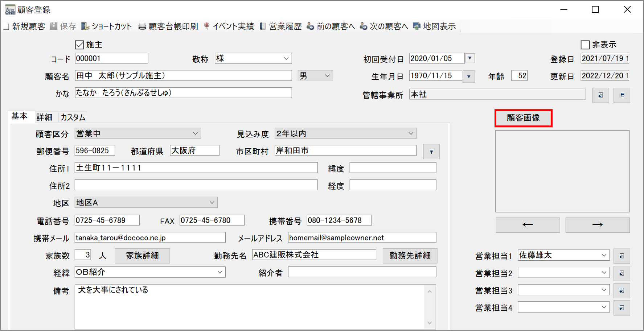Open イベント実績 event results
644x331 pixels.
pyautogui.click(x=229, y=26)
